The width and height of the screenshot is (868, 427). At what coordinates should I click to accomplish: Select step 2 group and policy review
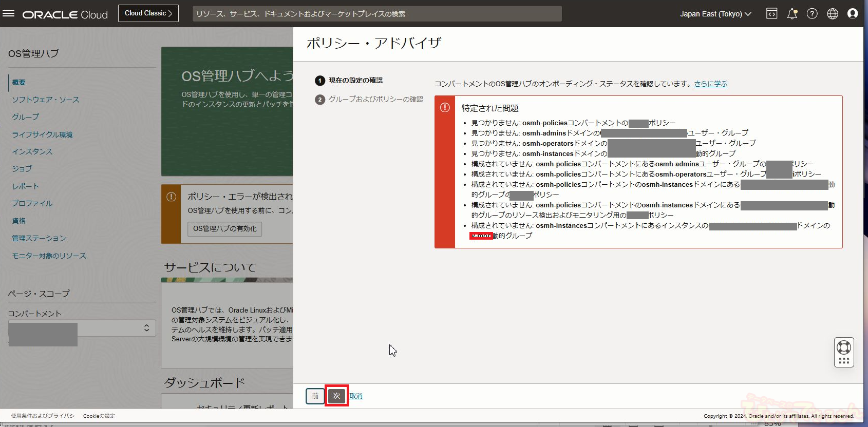[375, 99]
